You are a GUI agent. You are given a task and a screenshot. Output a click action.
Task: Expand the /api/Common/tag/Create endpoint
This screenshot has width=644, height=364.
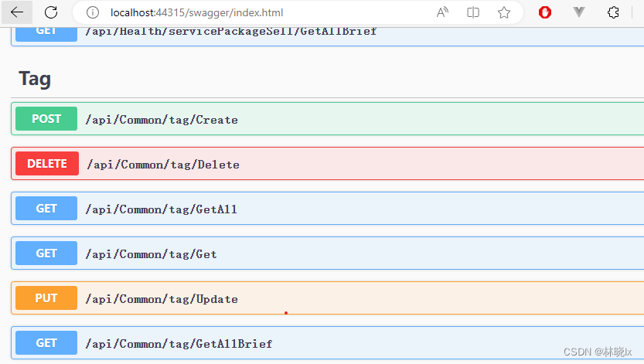point(162,120)
